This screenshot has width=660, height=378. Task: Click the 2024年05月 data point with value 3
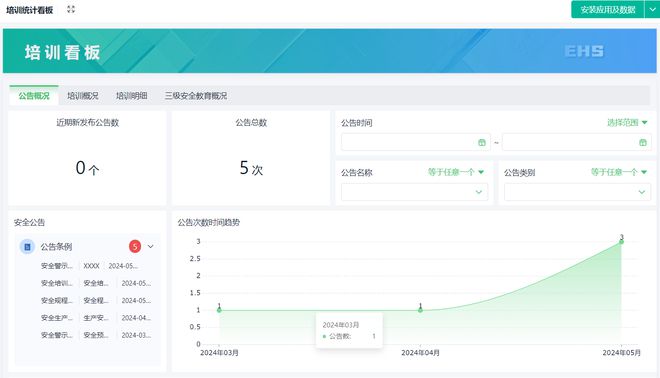click(x=621, y=241)
